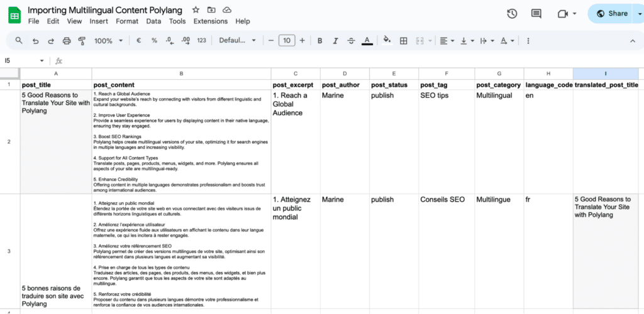The height and width of the screenshot is (314, 644).
Task: Open the fill color picker
Action: (387, 41)
